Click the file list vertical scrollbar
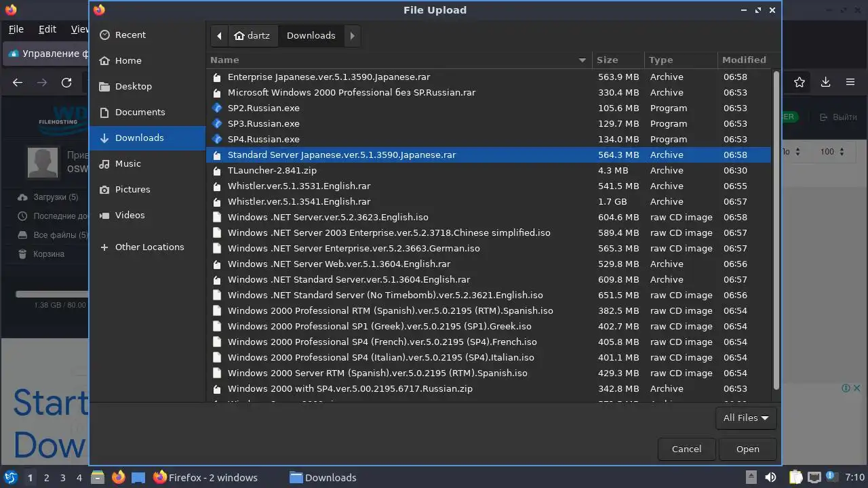Screen dimensions: 868x488 point(776,229)
